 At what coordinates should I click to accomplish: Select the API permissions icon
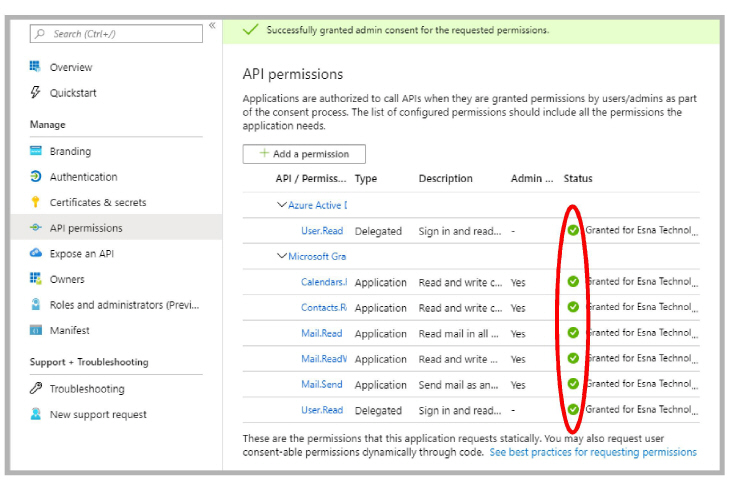click(x=36, y=227)
